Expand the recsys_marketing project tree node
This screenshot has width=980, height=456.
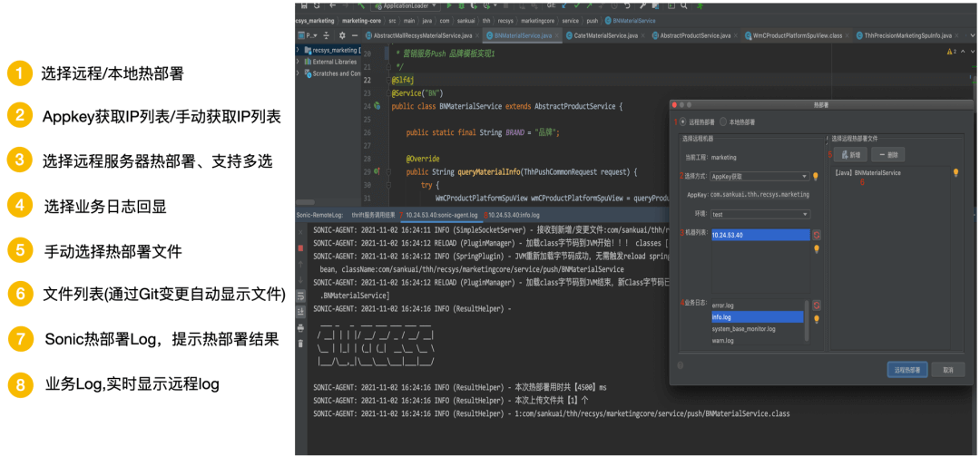click(x=297, y=50)
